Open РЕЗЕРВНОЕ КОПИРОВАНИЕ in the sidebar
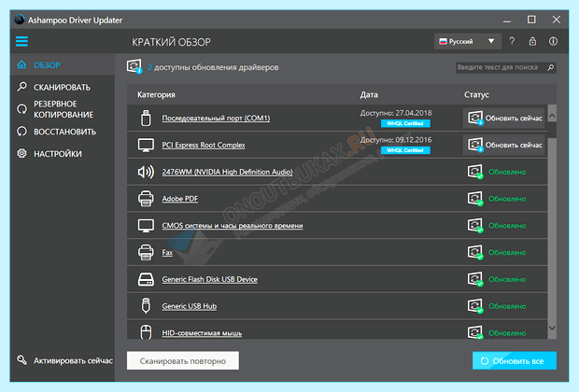Image resolution: width=579 pixels, height=392 pixels. [x=62, y=109]
